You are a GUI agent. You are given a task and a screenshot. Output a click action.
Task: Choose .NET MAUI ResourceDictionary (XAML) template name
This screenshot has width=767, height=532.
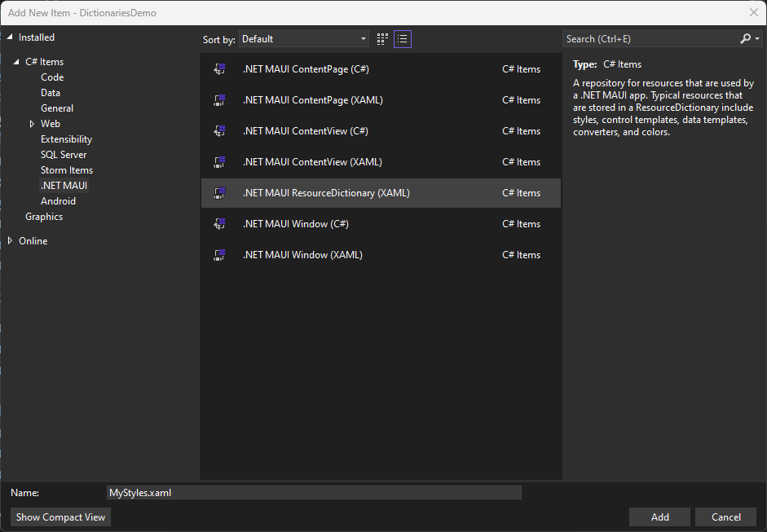(326, 192)
